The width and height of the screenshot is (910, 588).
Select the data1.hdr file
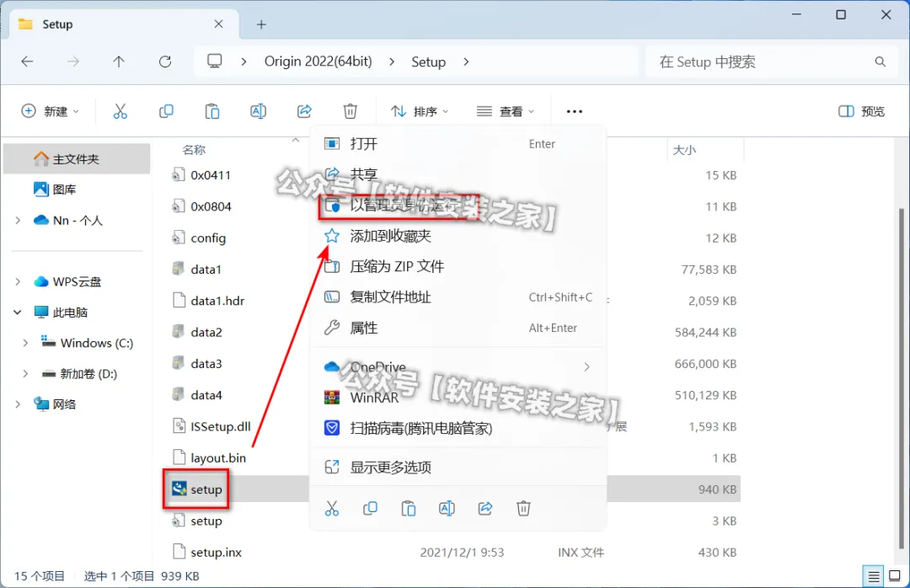[208, 301]
